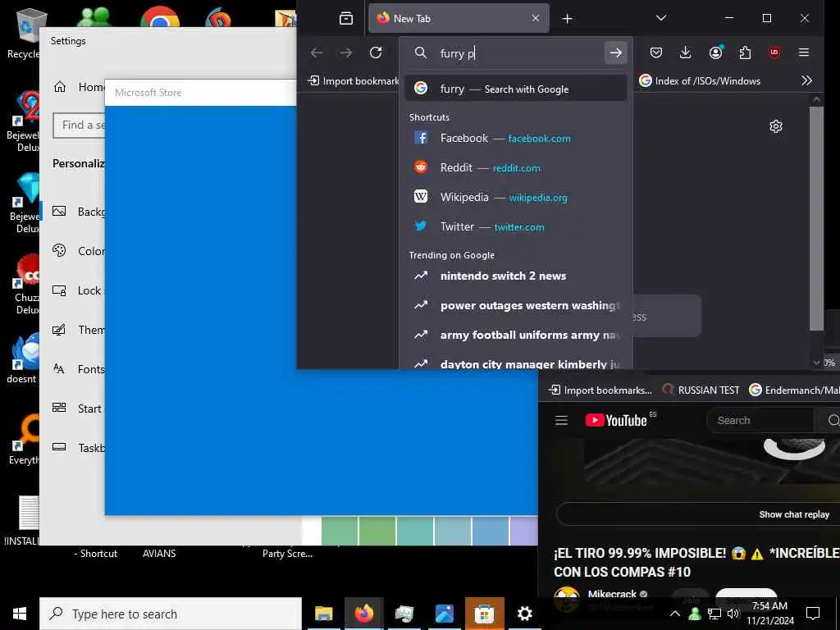840x630 pixels.
Task: Click the 'Type here to search' taskbar box
Action: (x=171, y=614)
